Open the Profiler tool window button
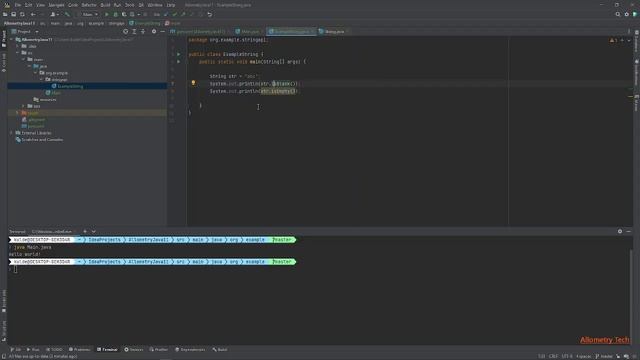 click(x=159, y=349)
